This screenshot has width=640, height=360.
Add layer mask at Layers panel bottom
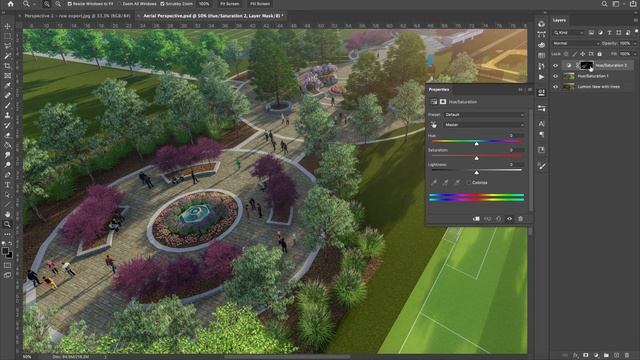(x=586, y=356)
